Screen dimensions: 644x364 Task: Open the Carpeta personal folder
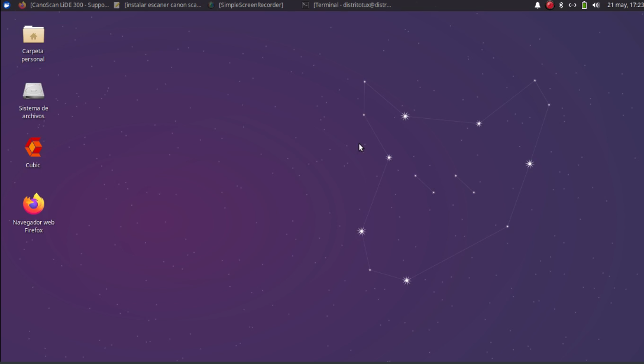click(x=33, y=35)
